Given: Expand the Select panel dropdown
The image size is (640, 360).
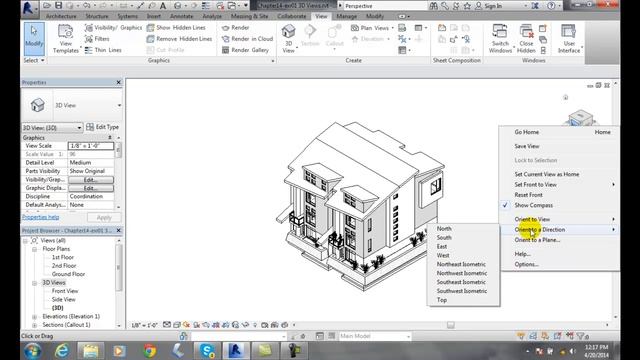Looking at the screenshot, I should pyautogui.click(x=34, y=60).
